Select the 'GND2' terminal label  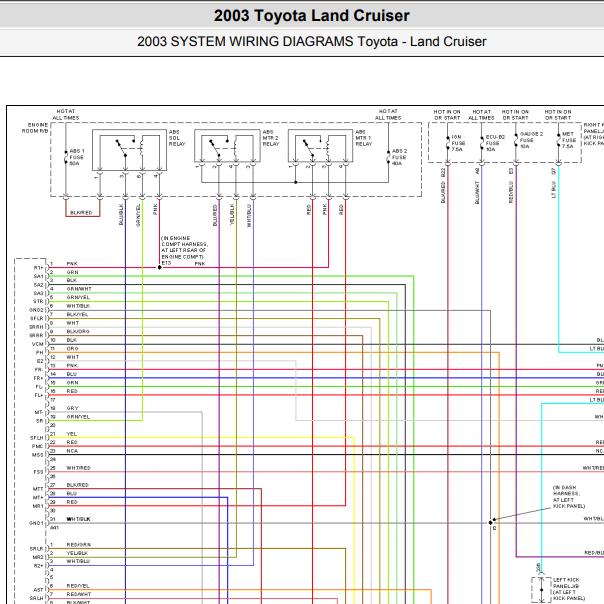point(36,310)
